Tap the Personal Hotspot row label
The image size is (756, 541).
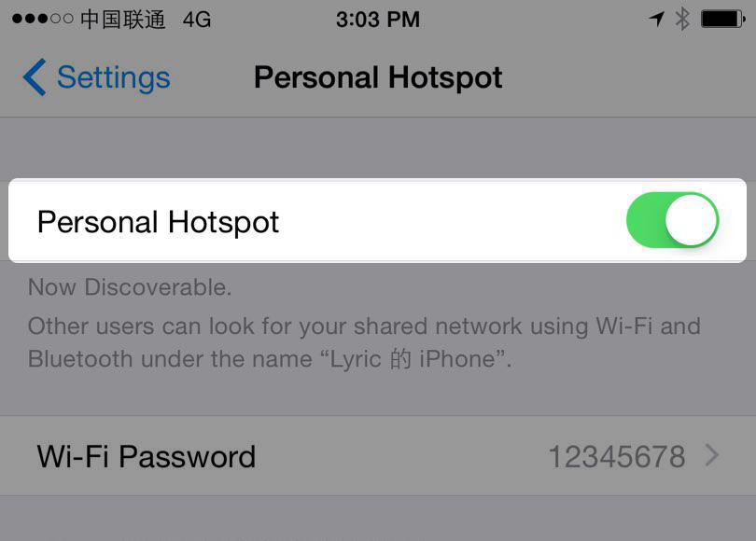point(158,222)
